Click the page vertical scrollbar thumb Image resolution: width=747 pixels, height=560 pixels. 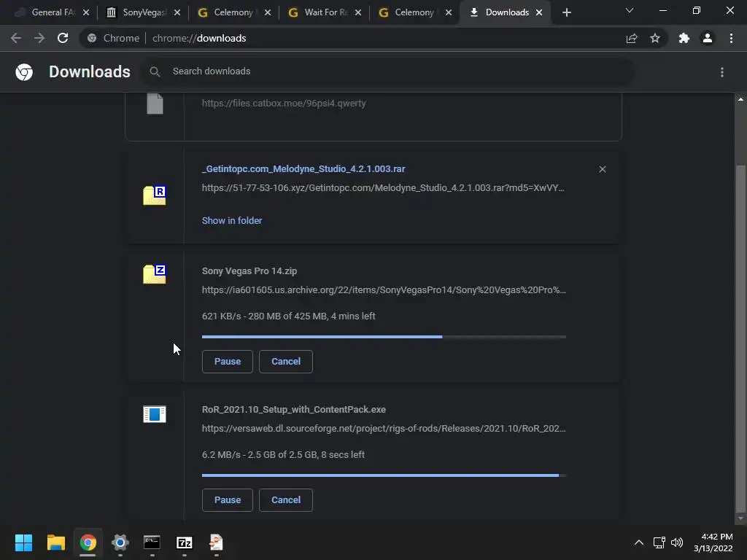(740, 338)
